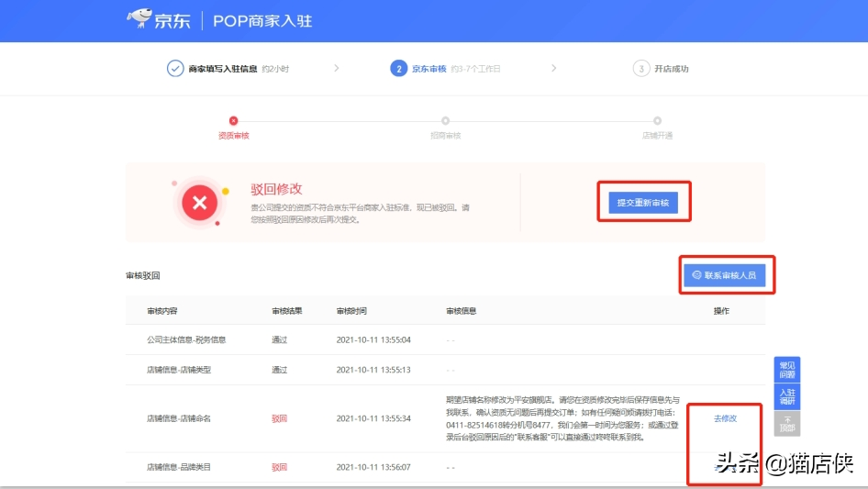Click 驳回 result in 店铺命名 row
The image size is (868, 489).
(280, 418)
